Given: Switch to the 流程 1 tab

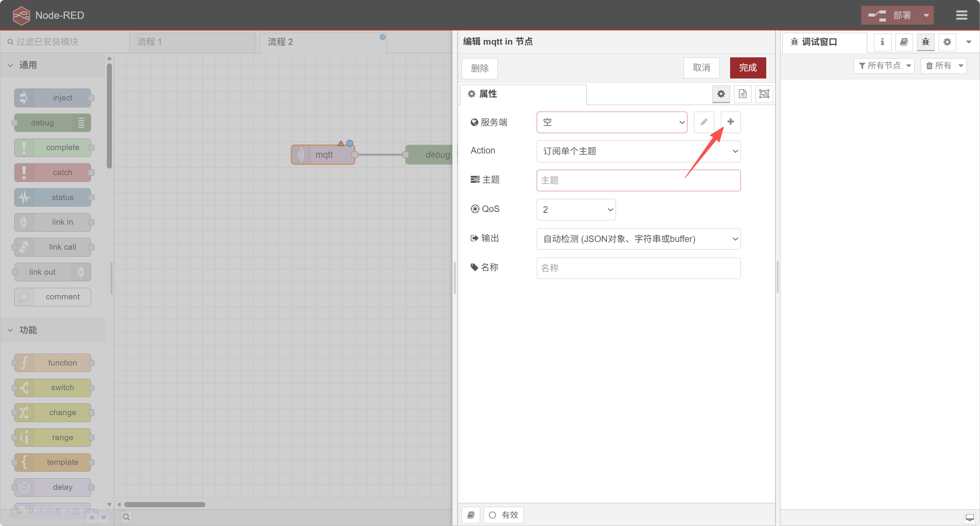Looking at the screenshot, I should (150, 42).
